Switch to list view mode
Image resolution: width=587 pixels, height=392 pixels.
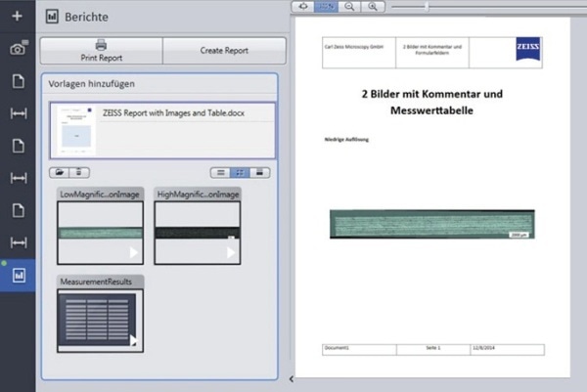pyautogui.click(x=220, y=172)
